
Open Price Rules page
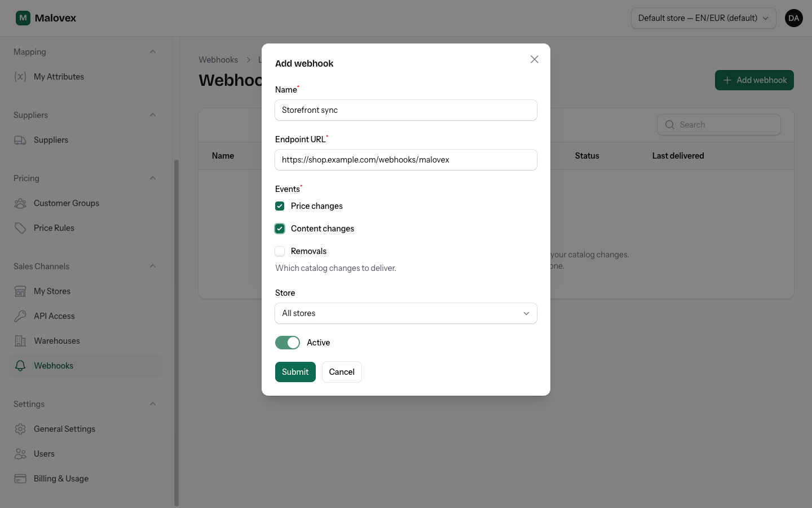(86, 228)
